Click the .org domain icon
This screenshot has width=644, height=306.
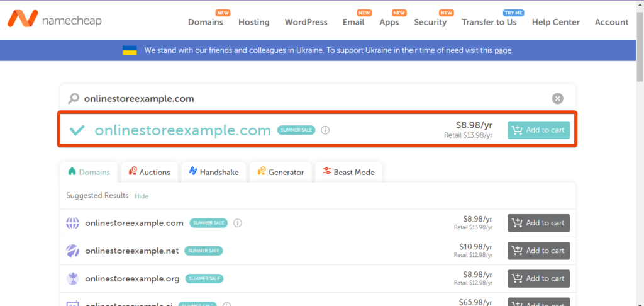click(73, 278)
